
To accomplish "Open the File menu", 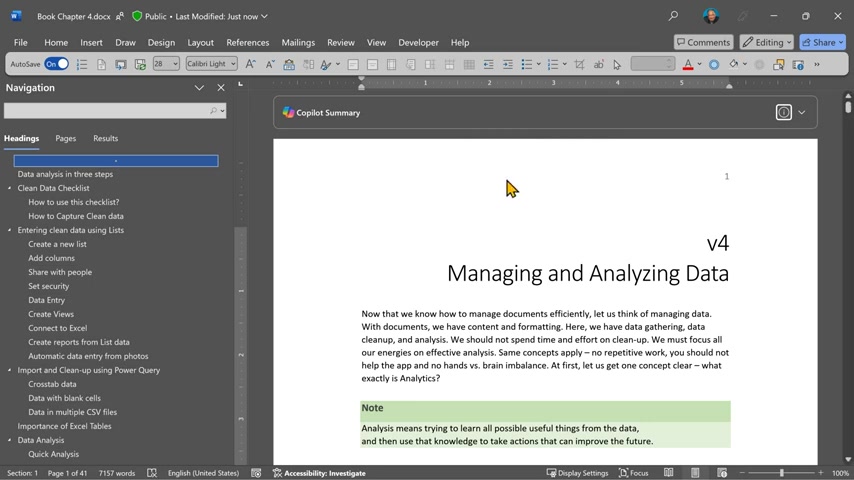I will pyautogui.click(x=21, y=42).
